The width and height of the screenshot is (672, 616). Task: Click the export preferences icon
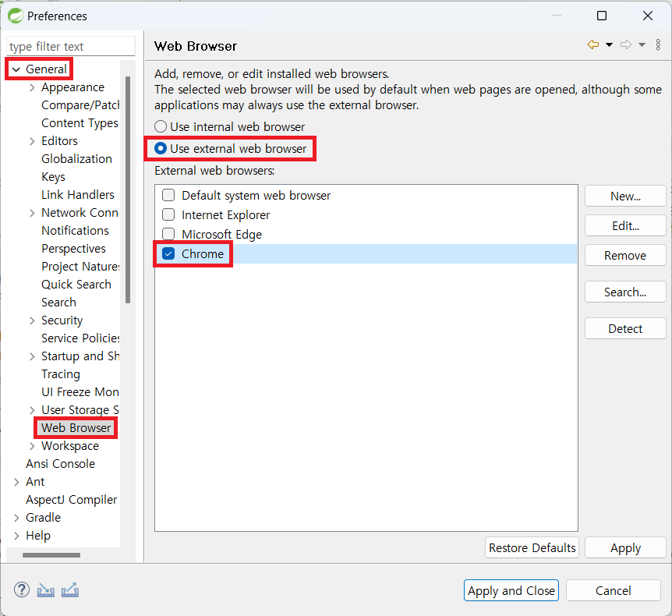(x=70, y=589)
